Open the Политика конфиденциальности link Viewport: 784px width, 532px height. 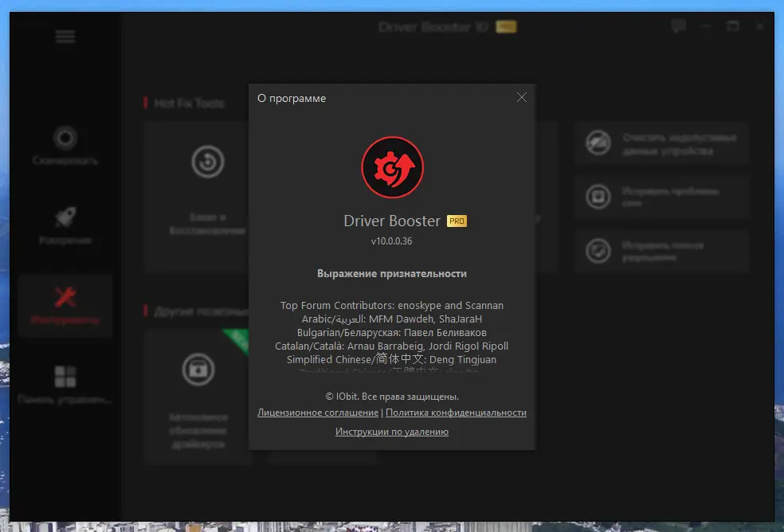point(456,413)
